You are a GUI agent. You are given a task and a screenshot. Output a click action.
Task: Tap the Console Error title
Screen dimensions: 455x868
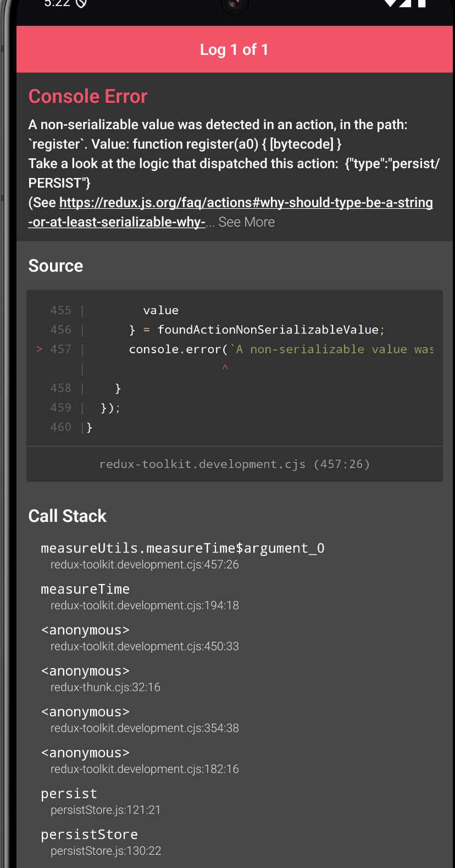(88, 97)
